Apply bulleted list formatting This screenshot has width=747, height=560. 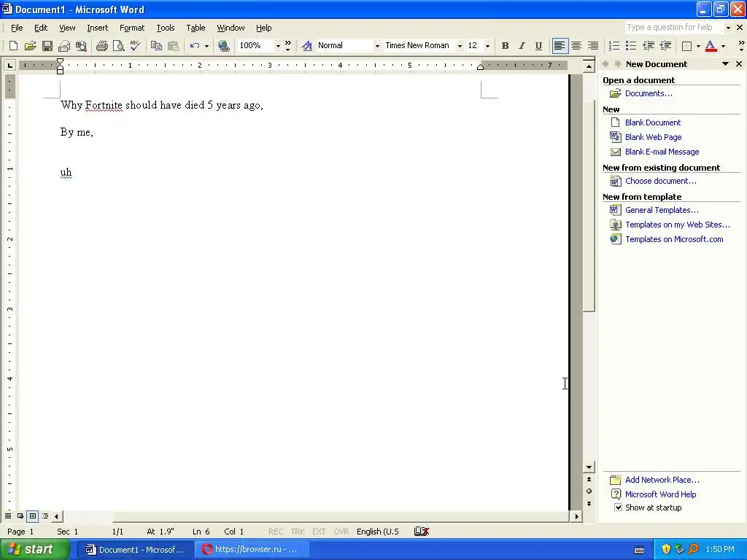(x=631, y=46)
